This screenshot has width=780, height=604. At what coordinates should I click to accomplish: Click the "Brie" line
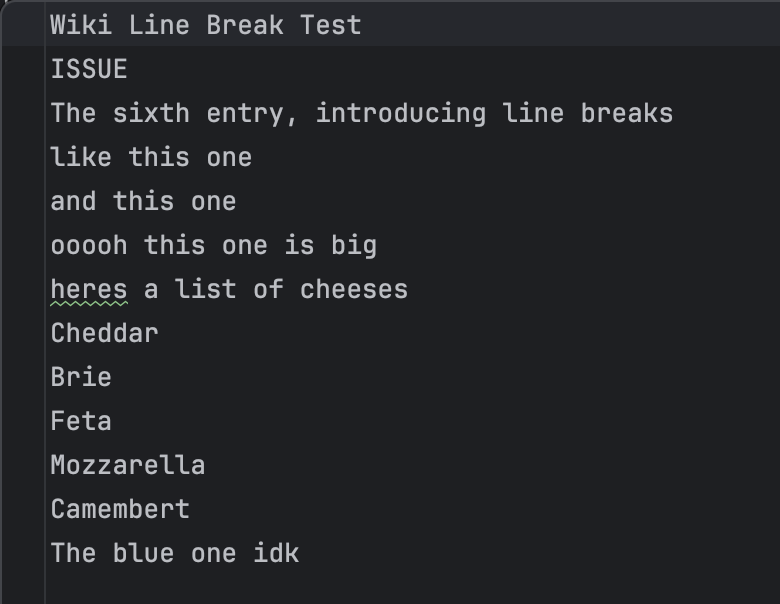81,377
